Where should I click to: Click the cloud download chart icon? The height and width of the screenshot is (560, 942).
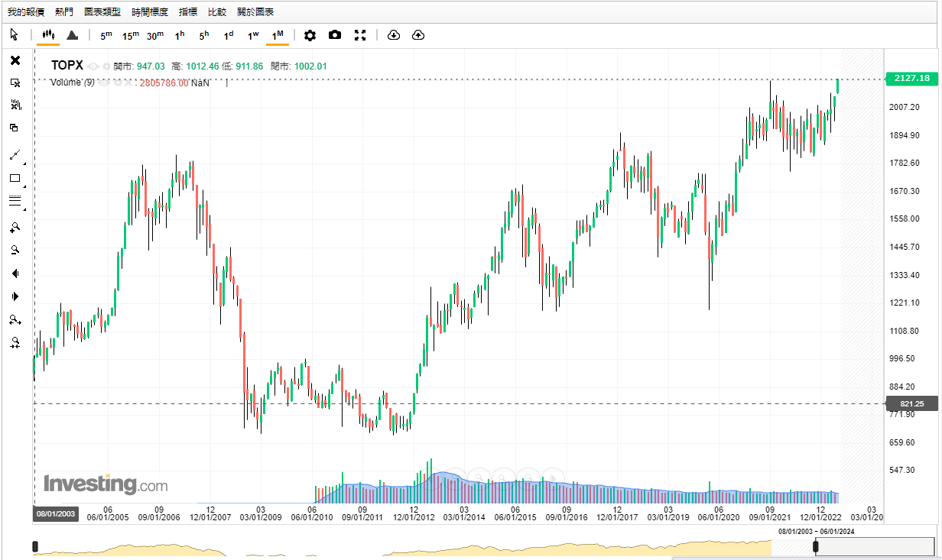[394, 35]
